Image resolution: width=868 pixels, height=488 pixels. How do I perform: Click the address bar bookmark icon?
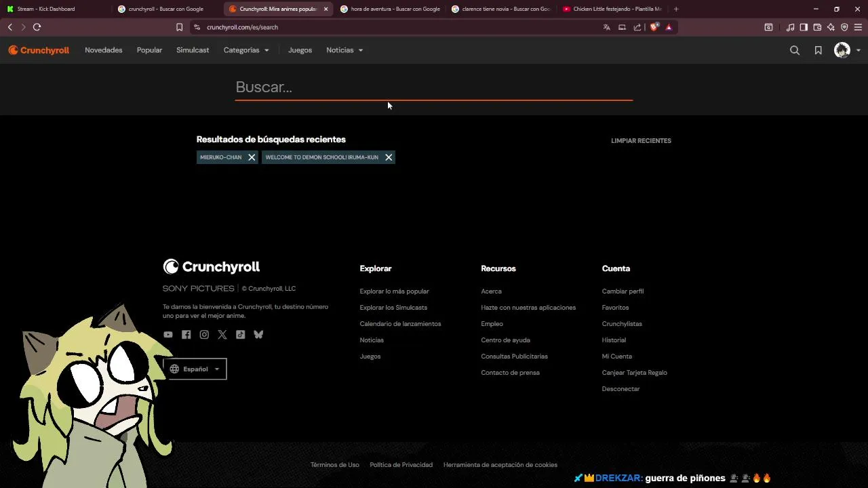point(179,27)
